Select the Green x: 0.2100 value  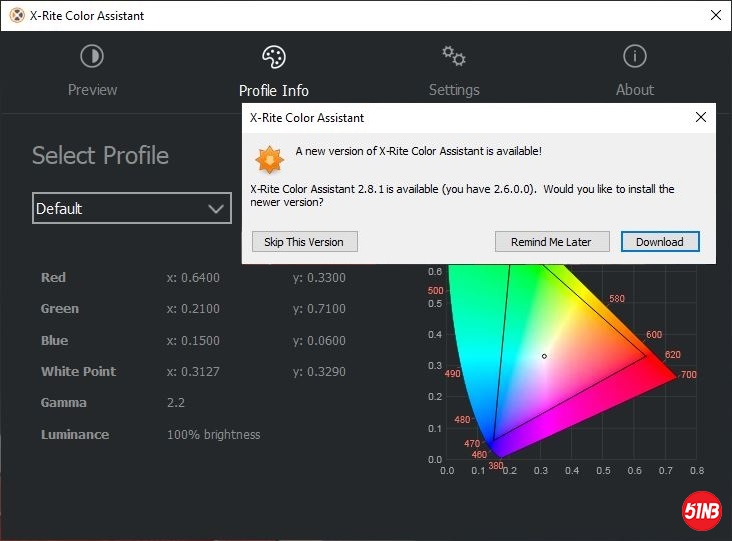click(x=193, y=309)
